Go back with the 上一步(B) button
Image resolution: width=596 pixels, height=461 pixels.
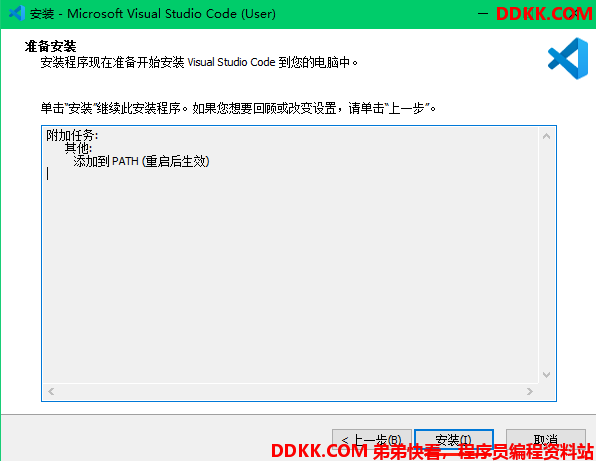(x=371, y=440)
